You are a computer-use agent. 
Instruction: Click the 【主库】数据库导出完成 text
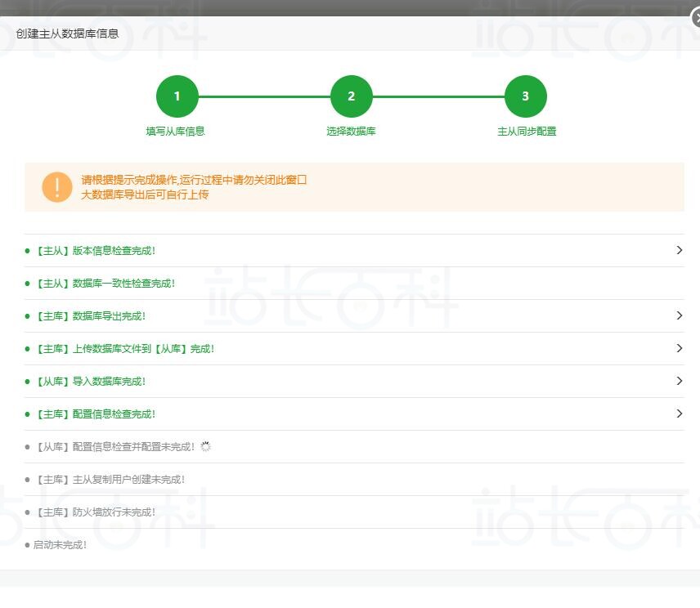(90, 316)
